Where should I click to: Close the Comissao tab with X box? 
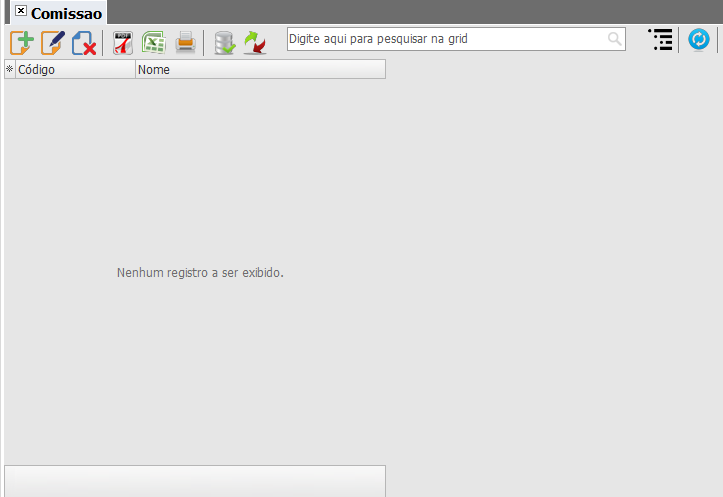click(21, 11)
